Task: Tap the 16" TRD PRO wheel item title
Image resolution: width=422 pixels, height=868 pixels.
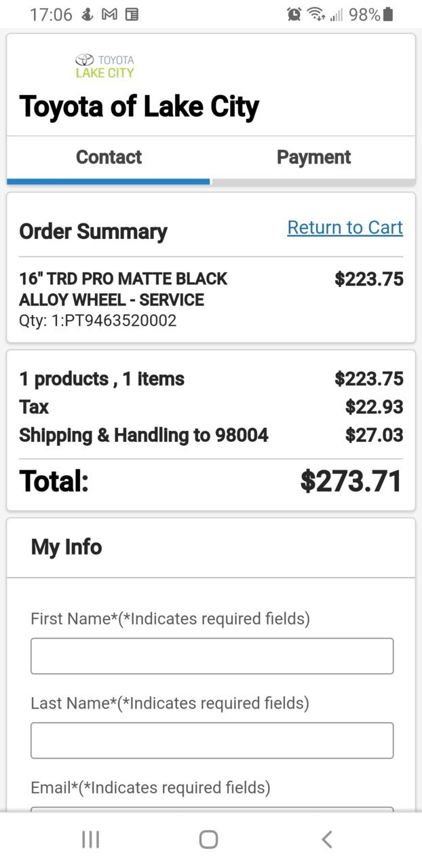Action: coord(123,289)
